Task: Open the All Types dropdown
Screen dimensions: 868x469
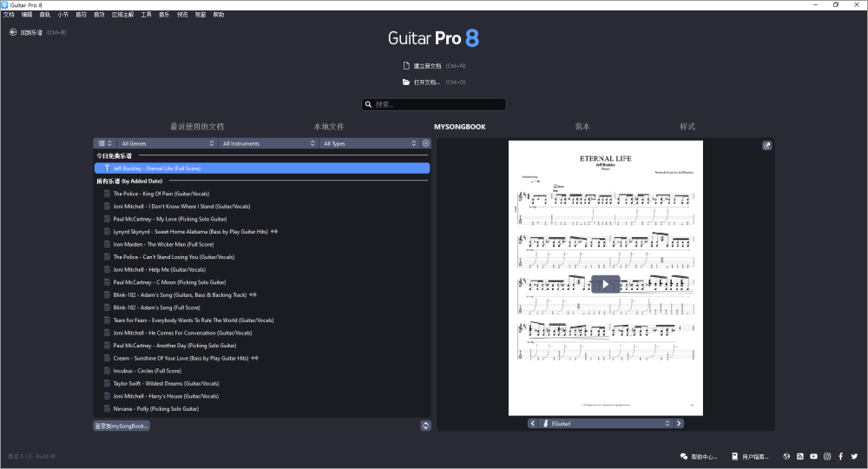Action: point(369,143)
